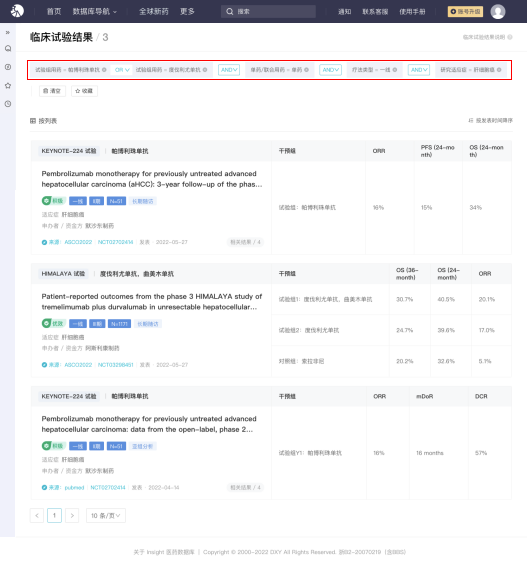The width and height of the screenshot is (528, 567).
Task: Open the chat bubble icon in sidebar
Action: pyautogui.click(x=8, y=48)
